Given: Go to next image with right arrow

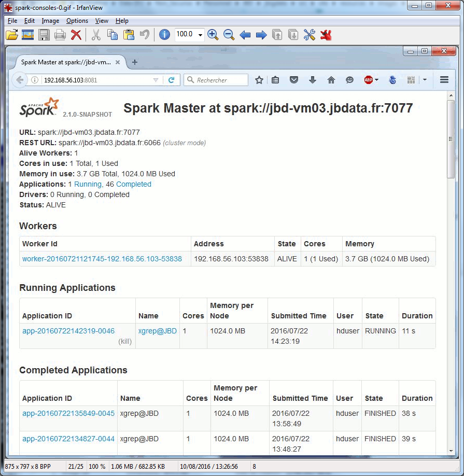Looking at the screenshot, I should [x=261, y=35].
